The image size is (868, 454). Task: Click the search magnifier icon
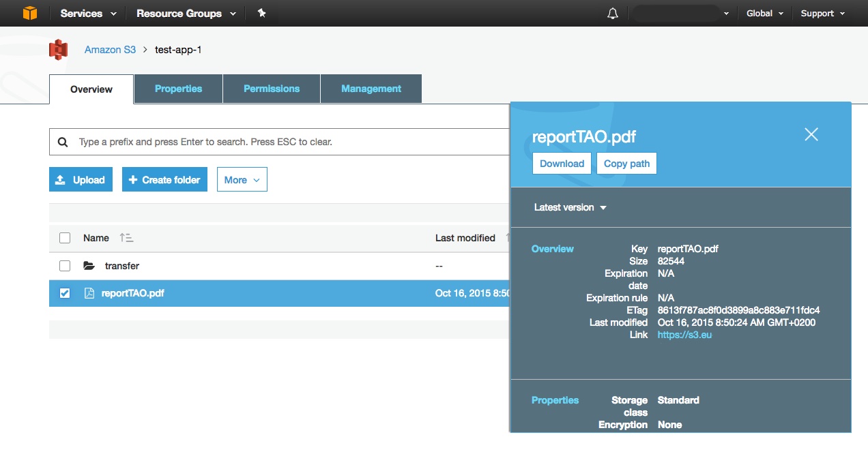click(63, 142)
